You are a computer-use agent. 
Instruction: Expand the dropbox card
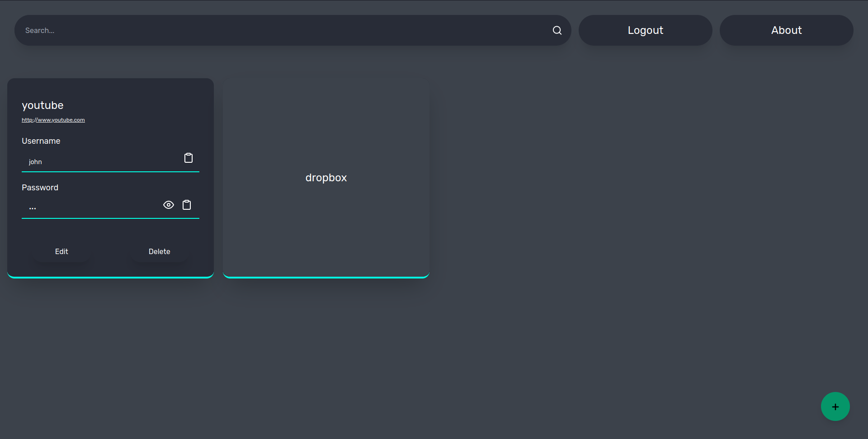[x=326, y=178]
